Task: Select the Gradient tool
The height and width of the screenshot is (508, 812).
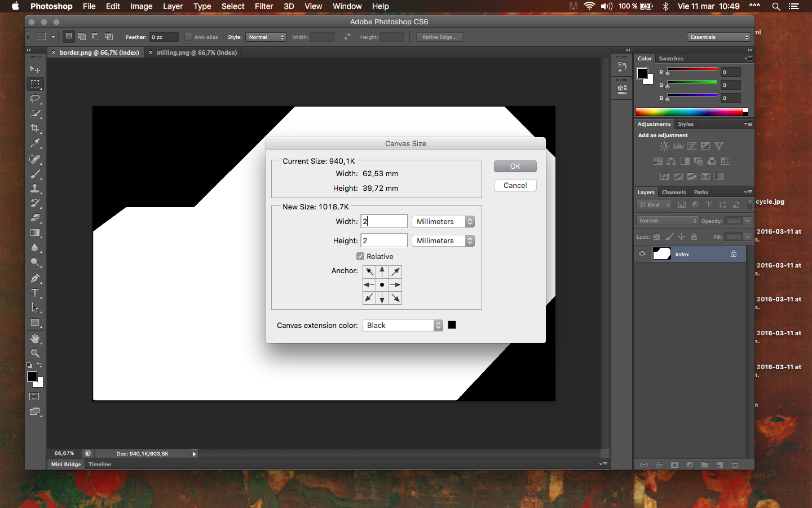Action: (x=35, y=233)
